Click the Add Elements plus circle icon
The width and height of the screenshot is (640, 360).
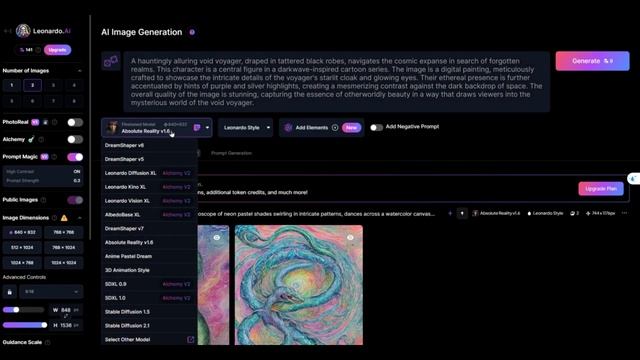335,128
